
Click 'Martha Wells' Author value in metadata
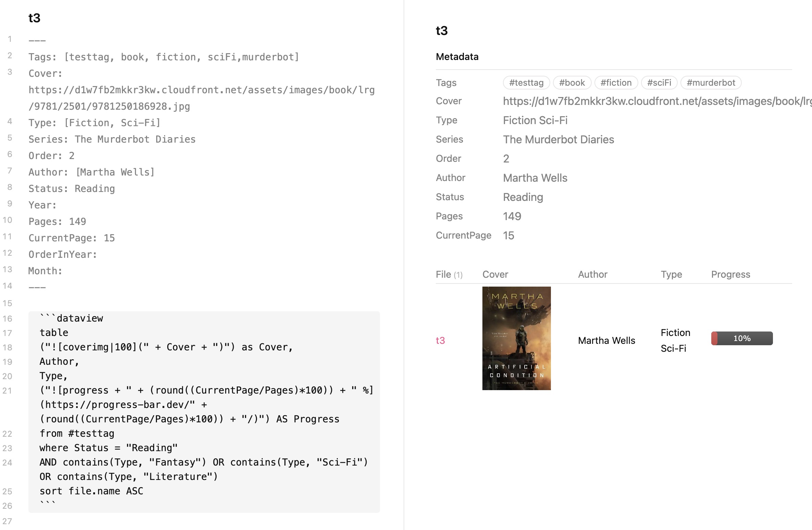pyautogui.click(x=535, y=178)
